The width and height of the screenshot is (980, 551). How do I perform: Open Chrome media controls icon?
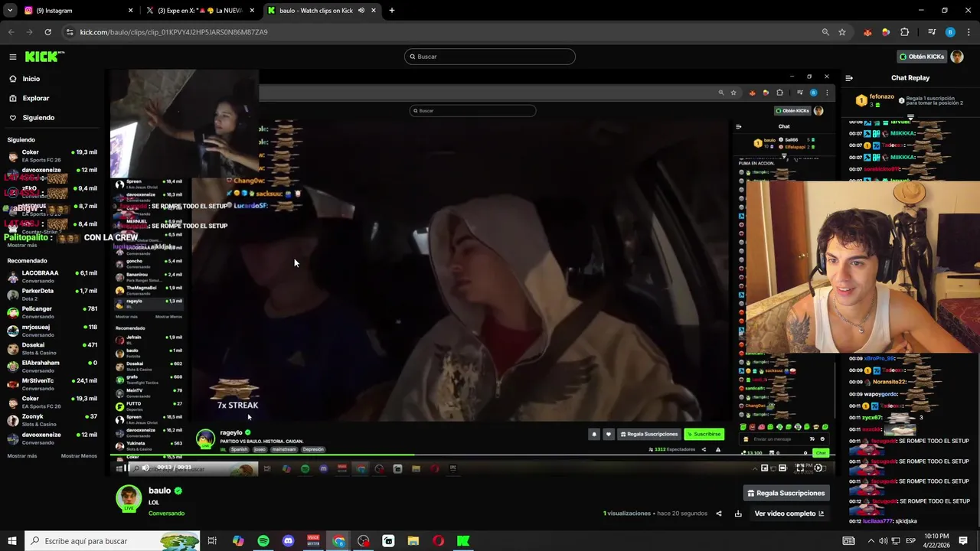(932, 32)
